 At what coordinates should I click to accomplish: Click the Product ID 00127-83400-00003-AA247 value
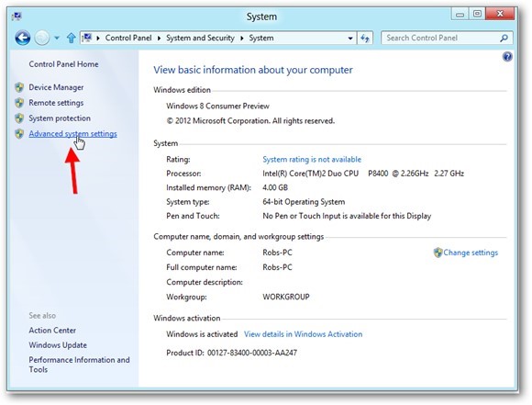coord(252,353)
